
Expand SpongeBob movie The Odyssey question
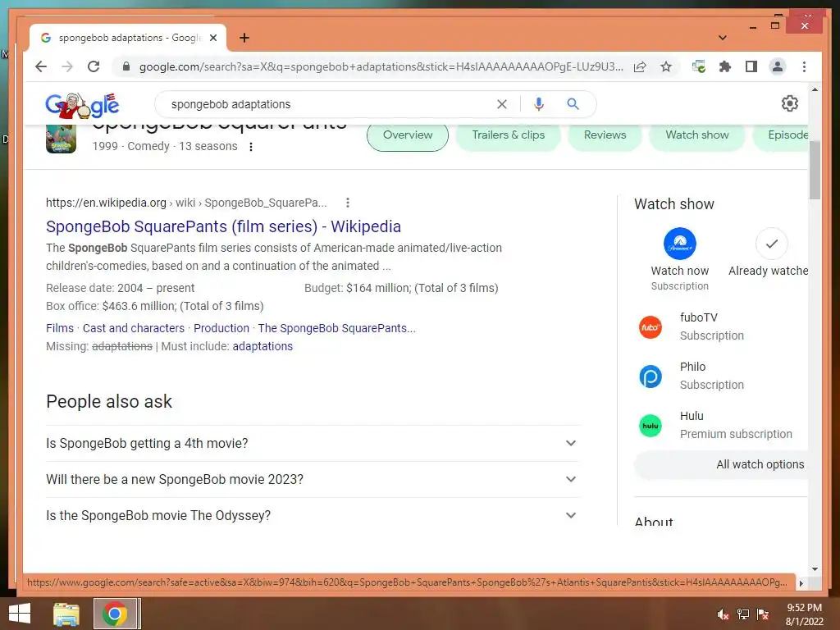pos(313,515)
